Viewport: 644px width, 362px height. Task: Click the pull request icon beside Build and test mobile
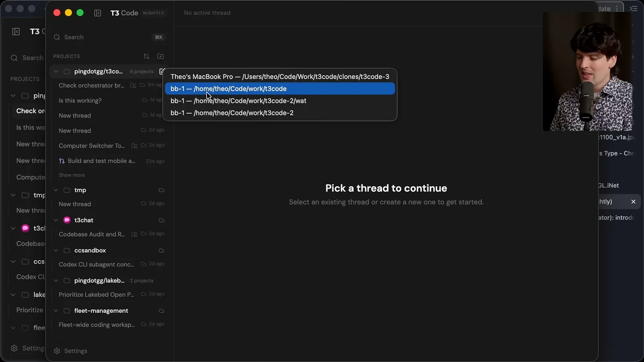[x=62, y=161]
